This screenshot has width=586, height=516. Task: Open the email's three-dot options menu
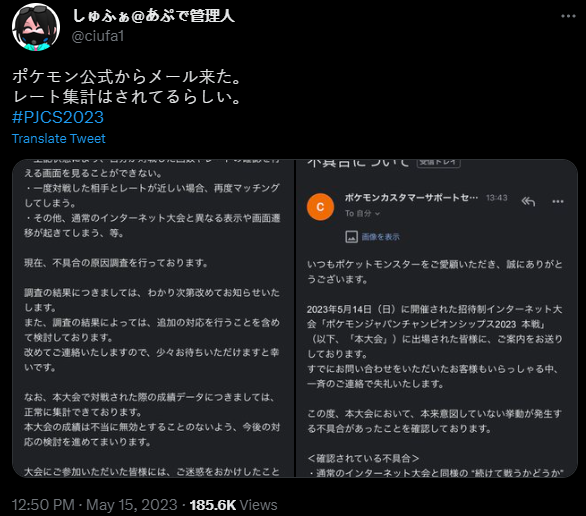(558, 202)
